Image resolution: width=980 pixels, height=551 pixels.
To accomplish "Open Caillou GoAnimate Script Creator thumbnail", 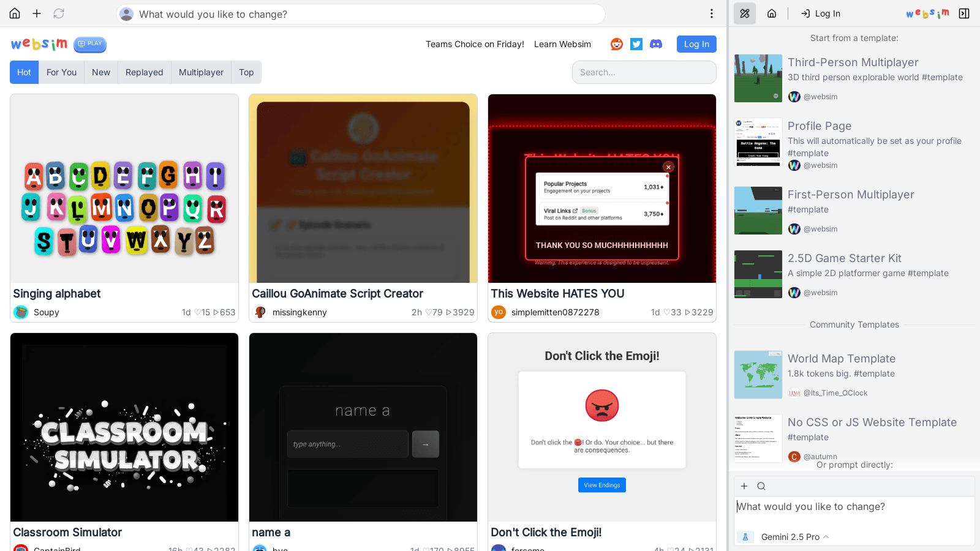I will (363, 189).
